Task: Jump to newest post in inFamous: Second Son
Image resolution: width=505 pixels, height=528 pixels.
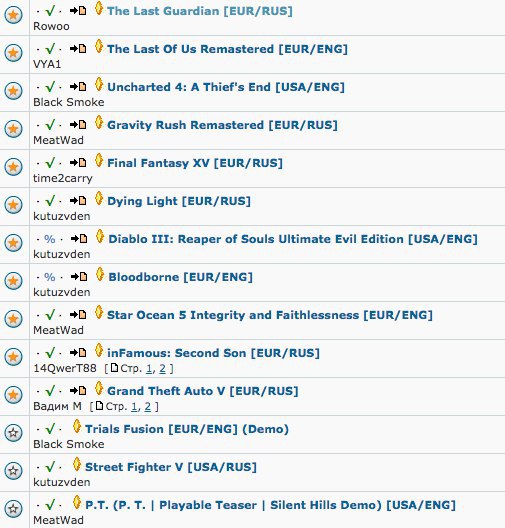Action: [x=78, y=353]
